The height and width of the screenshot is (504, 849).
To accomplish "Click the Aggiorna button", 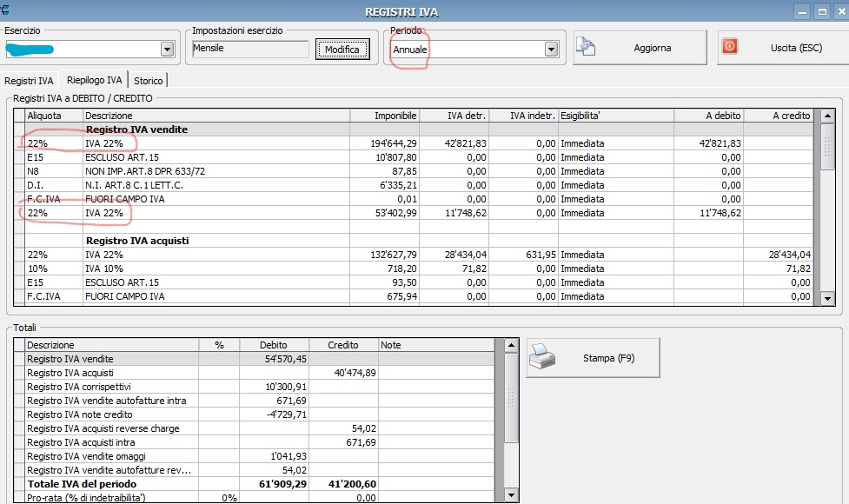I will click(x=640, y=48).
